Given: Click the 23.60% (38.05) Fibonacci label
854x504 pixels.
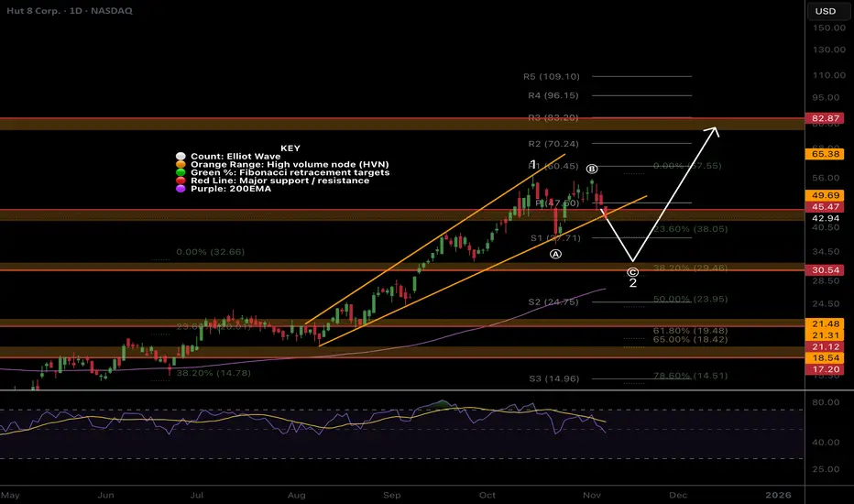Looking at the screenshot, I should pyautogui.click(x=690, y=229).
